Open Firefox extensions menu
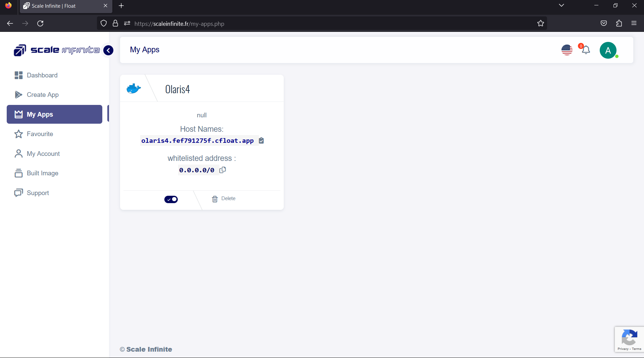Image resolution: width=644 pixels, height=358 pixels. click(x=619, y=23)
